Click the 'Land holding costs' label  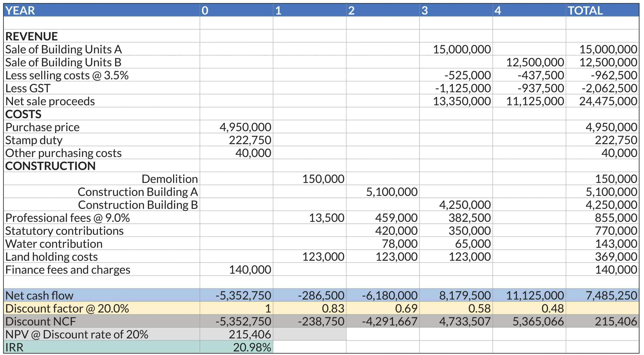pyautogui.click(x=51, y=257)
